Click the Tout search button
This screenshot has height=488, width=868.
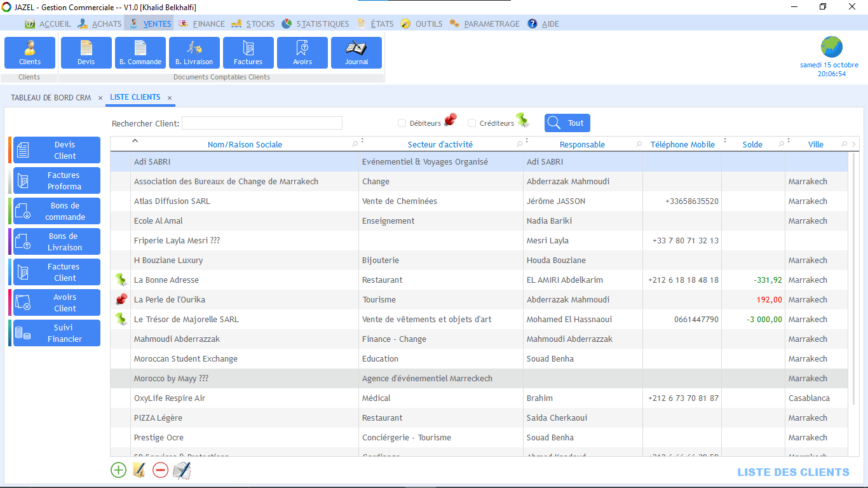(x=567, y=123)
